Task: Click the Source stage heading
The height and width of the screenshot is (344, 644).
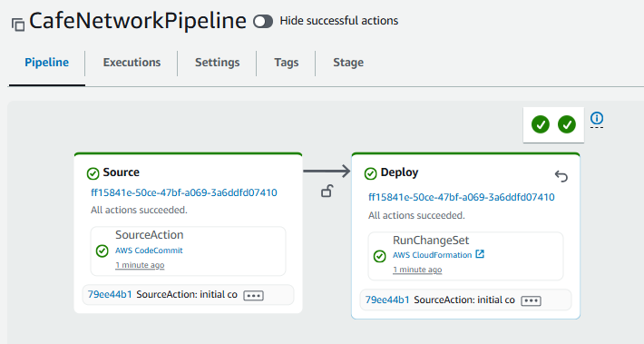Action: tap(122, 172)
